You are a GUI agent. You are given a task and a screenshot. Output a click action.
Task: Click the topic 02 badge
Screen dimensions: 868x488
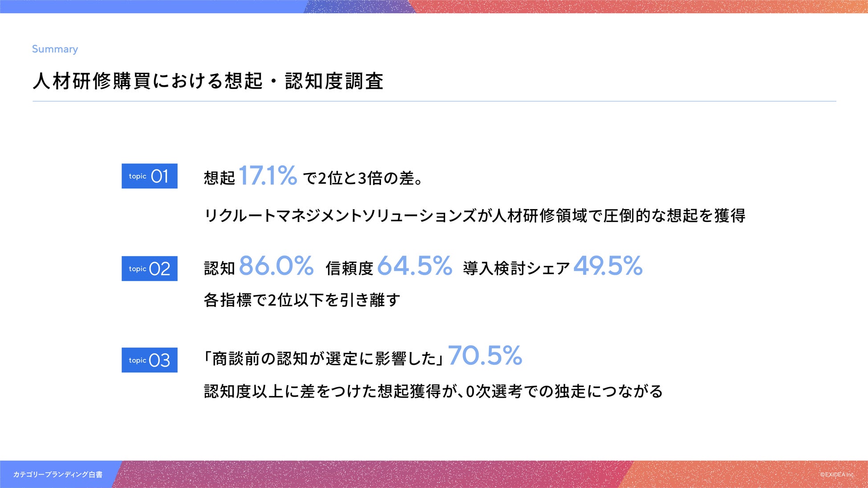150,269
